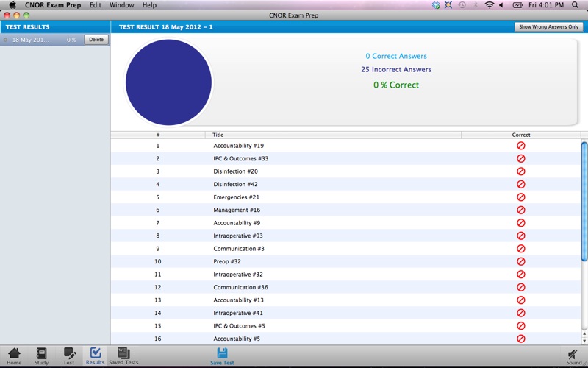The width and height of the screenshot is (588, 368).
Task: Click the 25 Incorrect Answers text
Action: [396, 69]
